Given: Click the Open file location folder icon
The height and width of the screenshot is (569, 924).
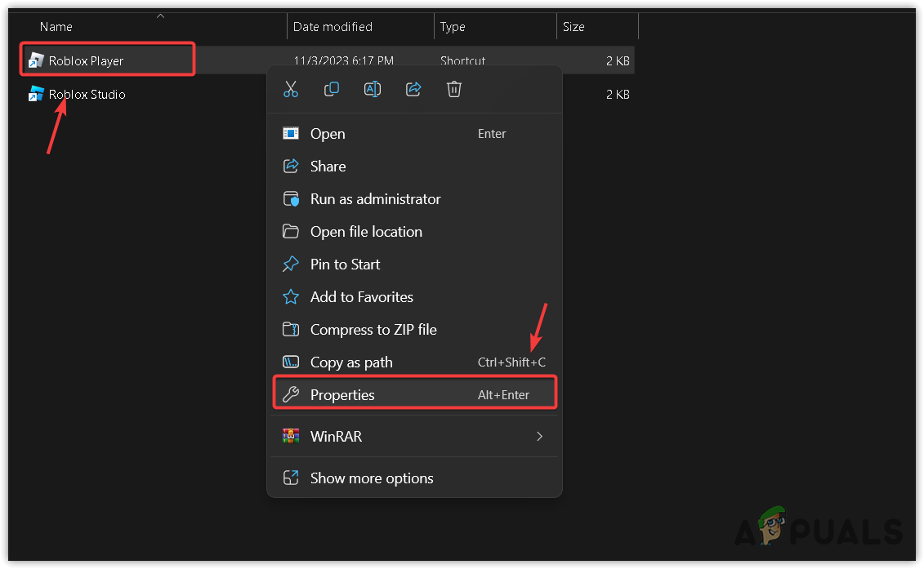Looking at the screenshot, I should (x=291, y=232).
